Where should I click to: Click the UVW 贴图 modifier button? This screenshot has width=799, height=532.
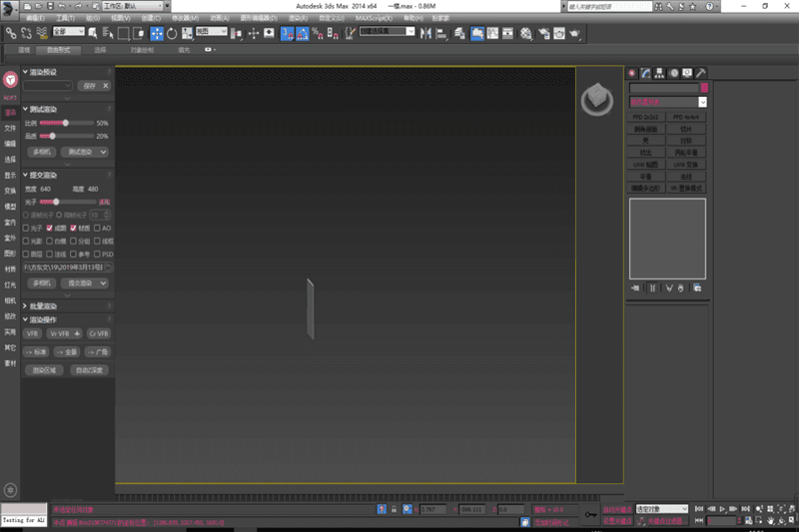[x=647, y=164]
